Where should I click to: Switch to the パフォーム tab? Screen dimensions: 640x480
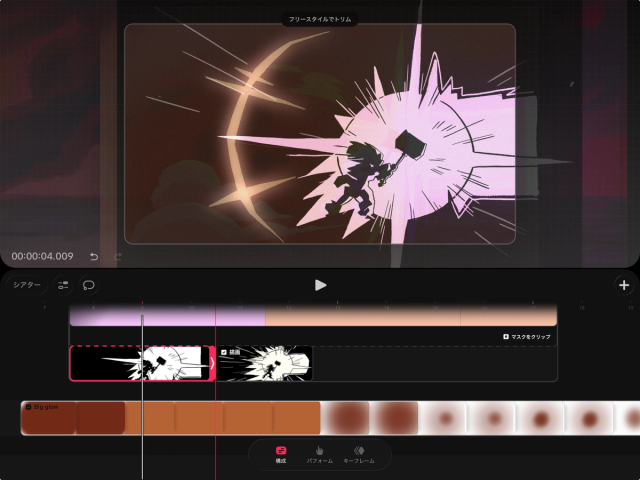(320, 454)
